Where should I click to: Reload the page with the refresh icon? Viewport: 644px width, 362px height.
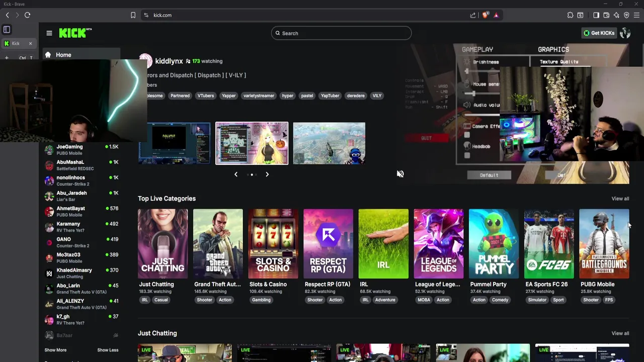(x=27, y=15)
